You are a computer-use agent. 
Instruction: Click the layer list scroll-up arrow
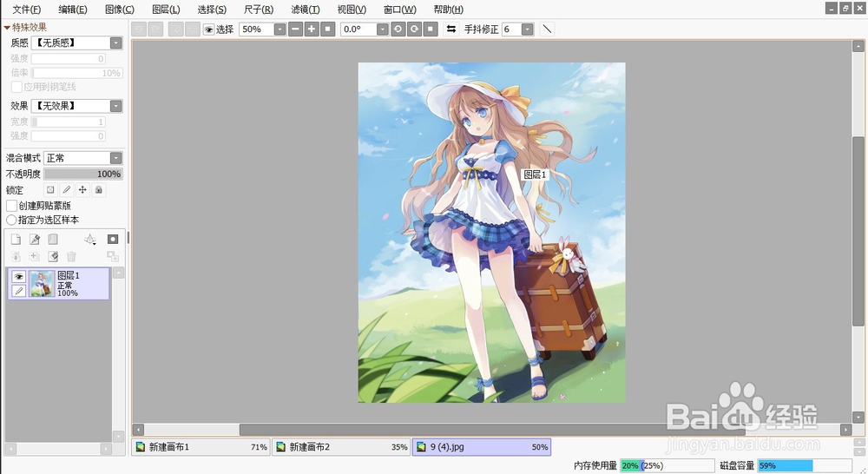118,273
